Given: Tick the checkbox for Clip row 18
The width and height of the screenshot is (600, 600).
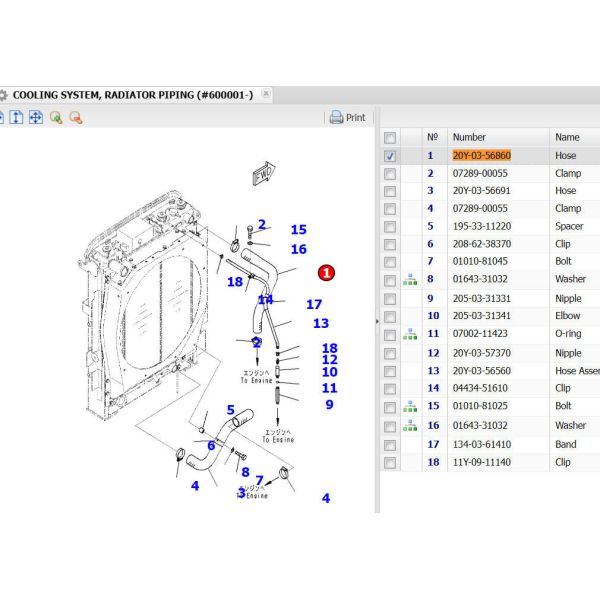Looking at the screenshot, I should click(390, 463).
